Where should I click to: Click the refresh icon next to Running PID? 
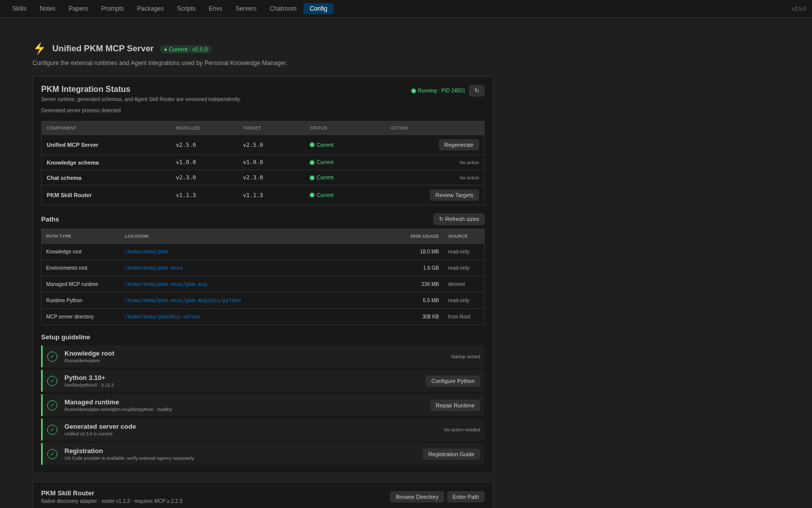(x=477, y=90)
